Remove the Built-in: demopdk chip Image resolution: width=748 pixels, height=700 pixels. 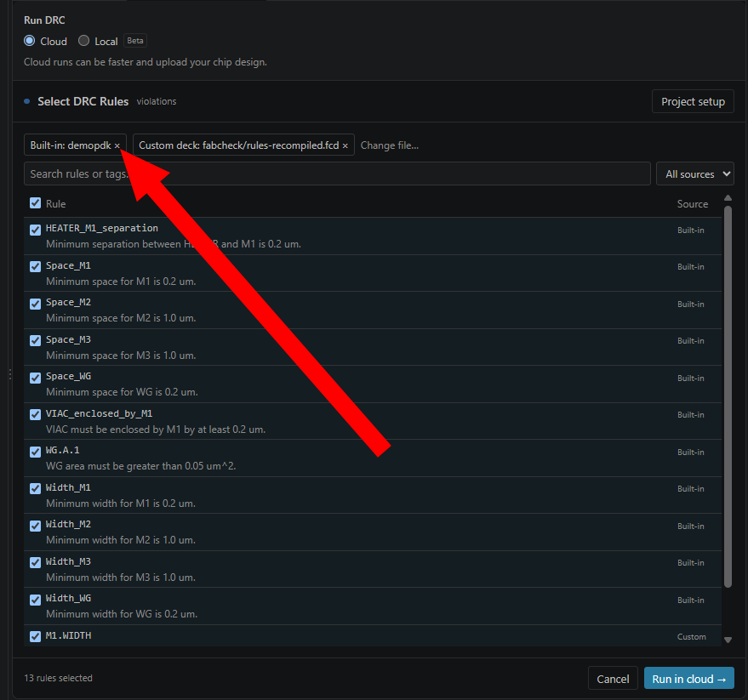(117, 146)
